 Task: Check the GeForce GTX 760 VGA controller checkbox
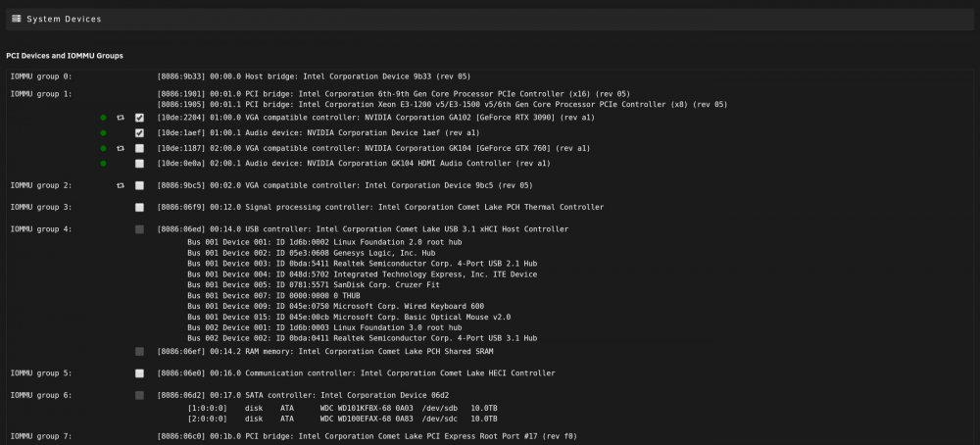pos(139,148)
